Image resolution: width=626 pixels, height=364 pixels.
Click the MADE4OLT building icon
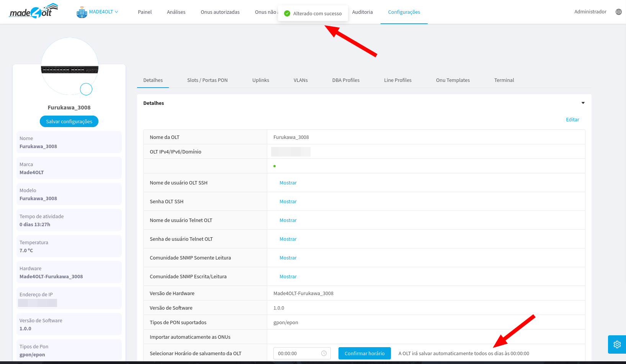pos(82,12)
